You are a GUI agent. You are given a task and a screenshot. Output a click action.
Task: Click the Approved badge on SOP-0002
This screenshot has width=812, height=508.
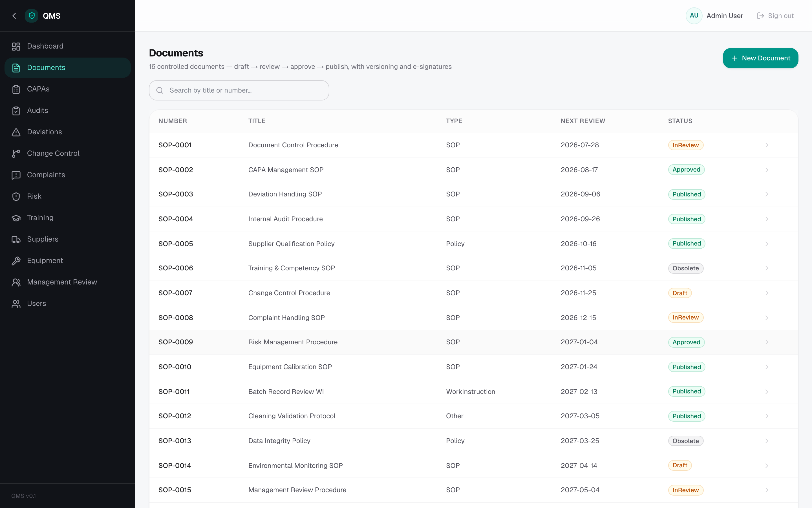tap(686, 170)
